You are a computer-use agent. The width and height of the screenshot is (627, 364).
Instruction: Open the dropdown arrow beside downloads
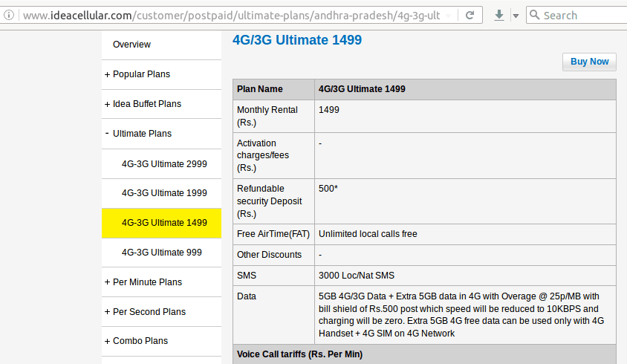pos(516,16)
